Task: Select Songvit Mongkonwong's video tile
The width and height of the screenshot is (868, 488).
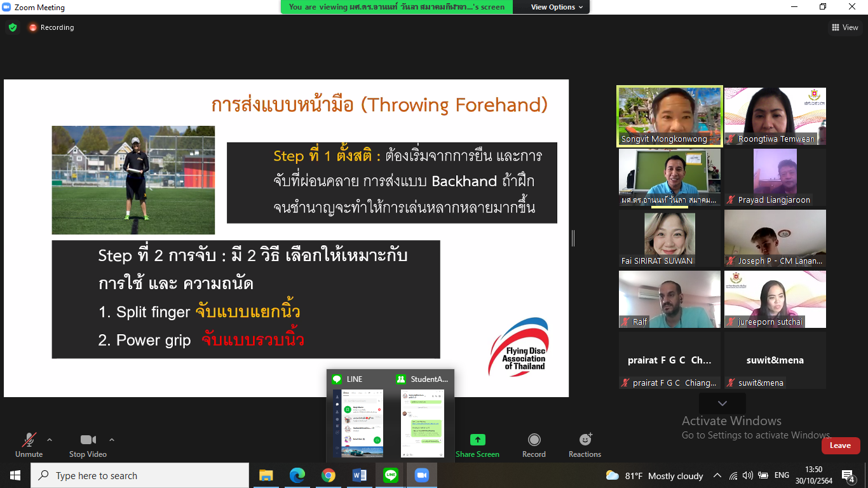Action: pos(669,116)
